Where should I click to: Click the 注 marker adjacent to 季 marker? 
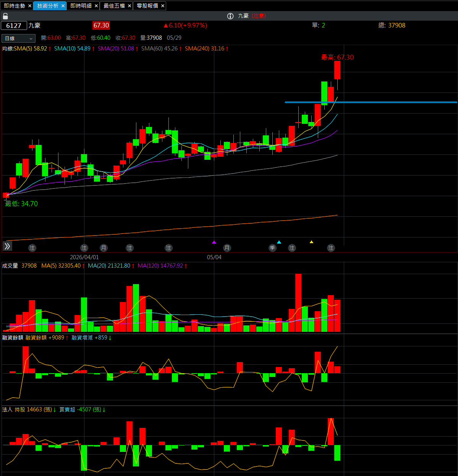[292, 248]
